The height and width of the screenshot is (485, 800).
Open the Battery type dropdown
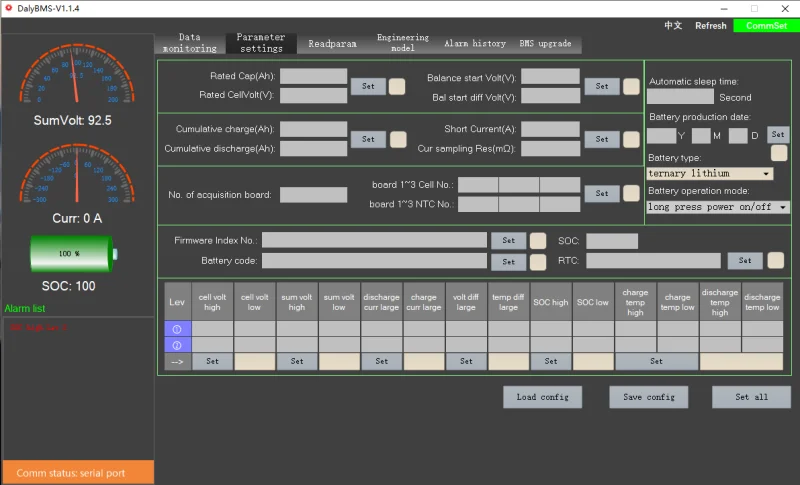710,173
